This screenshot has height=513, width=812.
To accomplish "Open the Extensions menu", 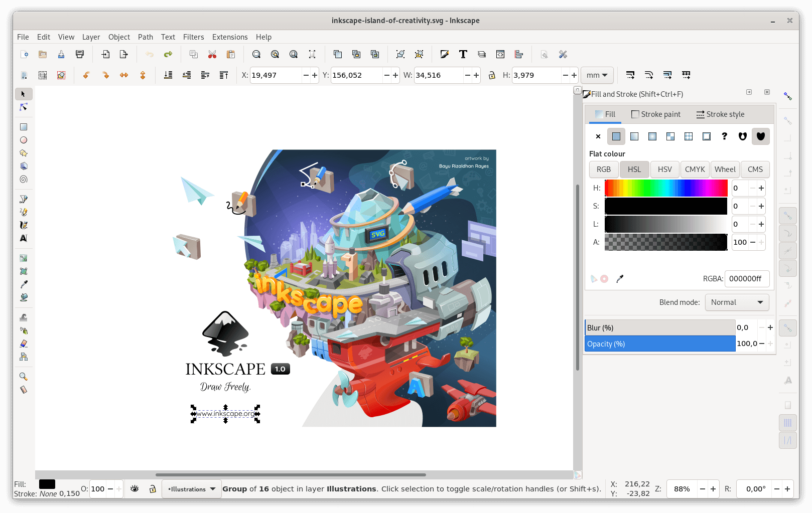I will click(230, 37).
